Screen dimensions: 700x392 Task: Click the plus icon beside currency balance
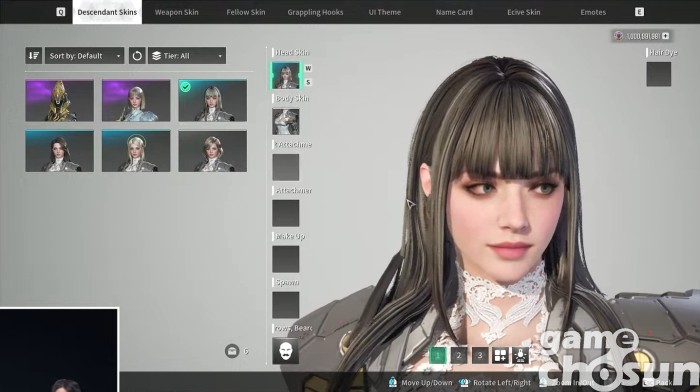665,36
